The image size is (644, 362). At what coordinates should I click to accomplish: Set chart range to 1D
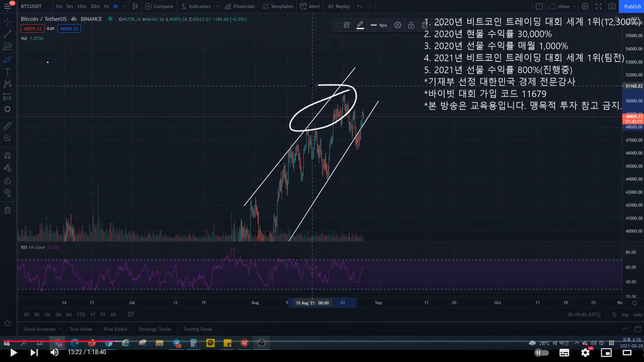coord(26,314)
